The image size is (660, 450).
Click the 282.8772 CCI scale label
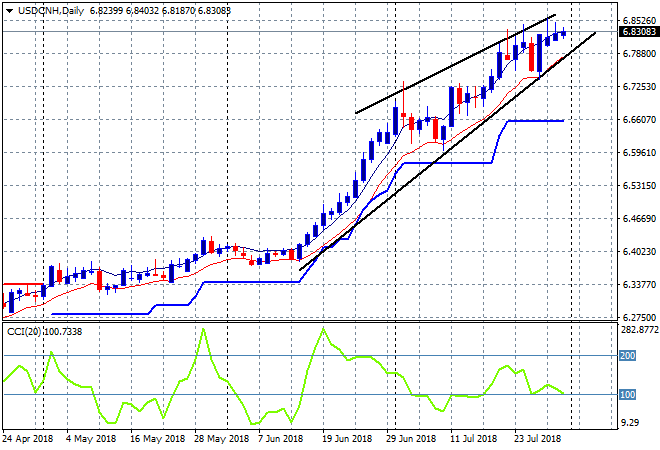tap(637, 328)
